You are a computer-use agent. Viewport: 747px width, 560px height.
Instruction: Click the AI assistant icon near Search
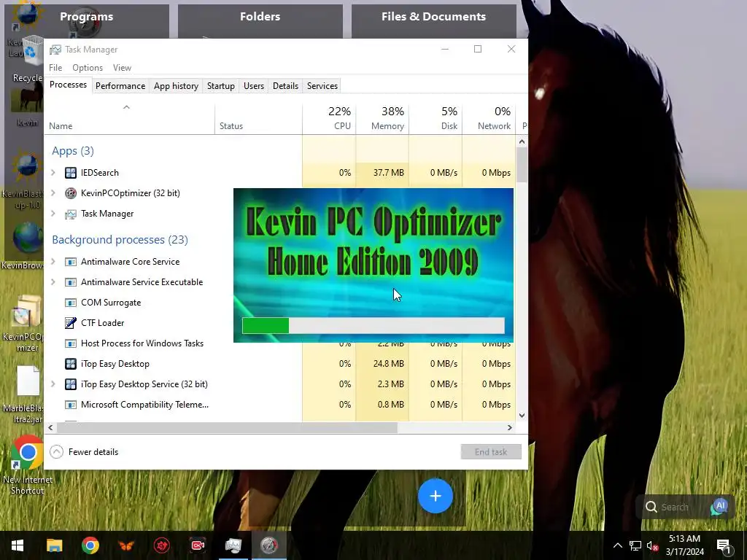pyautogui.click(x=719, y=507)
